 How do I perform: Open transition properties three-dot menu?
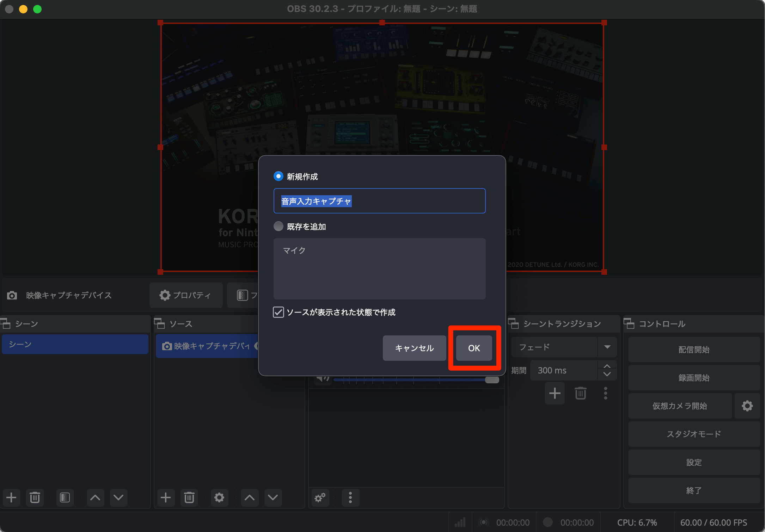[x=606, y=393]
